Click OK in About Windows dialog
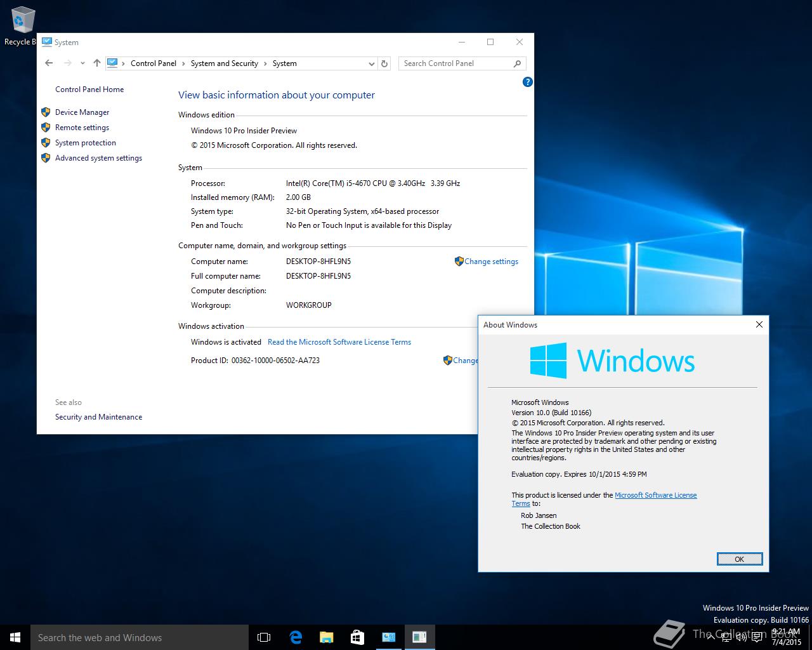The width and height of the screenshot is (812, 650). tap(740, 559)
